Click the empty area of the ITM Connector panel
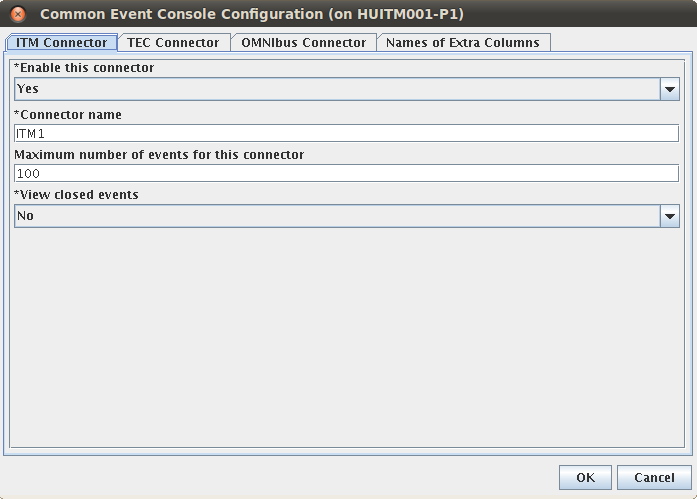Screen dimensions: 697x499 [347, 338]
